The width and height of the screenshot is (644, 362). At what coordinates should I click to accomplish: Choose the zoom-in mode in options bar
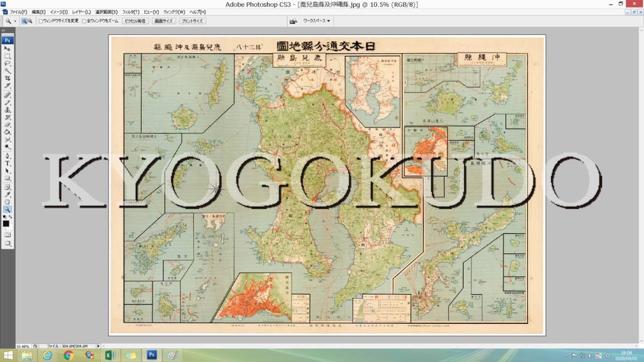point(24,21)
